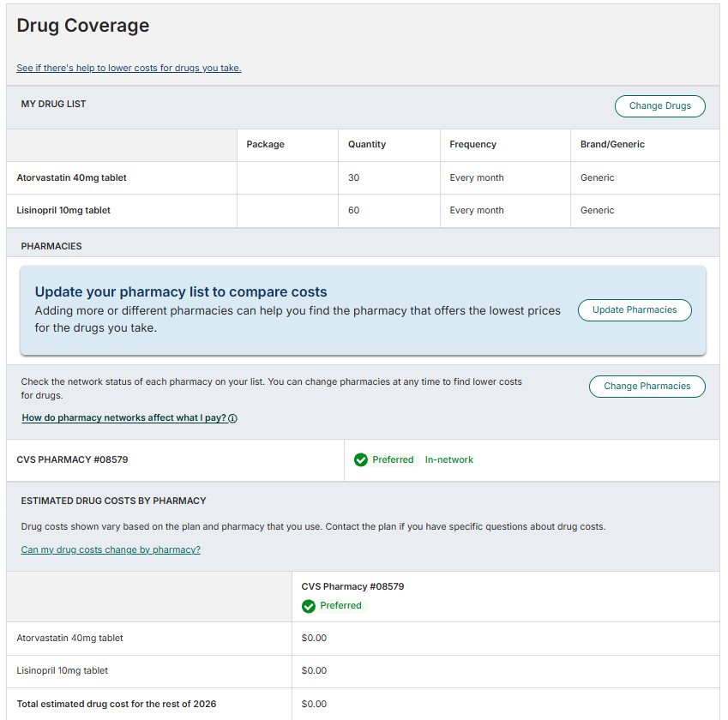The height and width of the screenshot is (720, 728).
Task: Click the green Preferred checkmark for CVS Pharmacy #08579
Action: (361, 460)
